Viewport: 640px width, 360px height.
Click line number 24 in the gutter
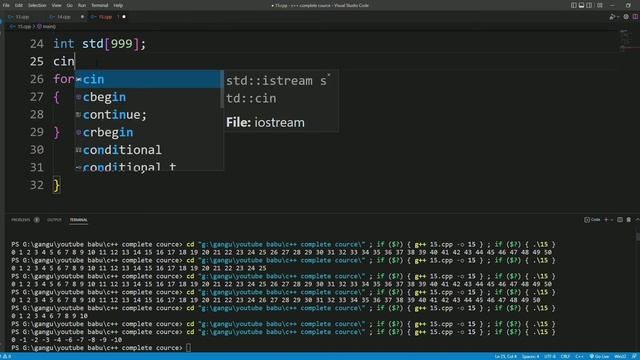coord(37,44)
